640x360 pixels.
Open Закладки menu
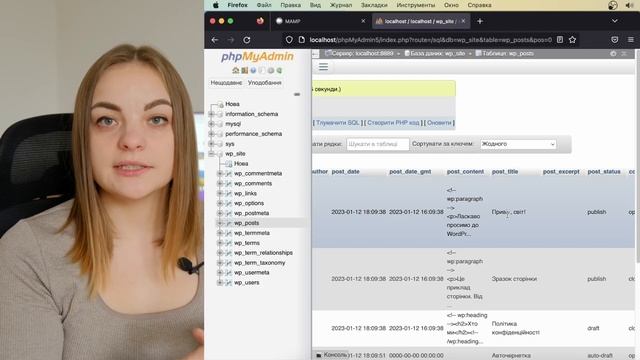[x=374, y=5]
